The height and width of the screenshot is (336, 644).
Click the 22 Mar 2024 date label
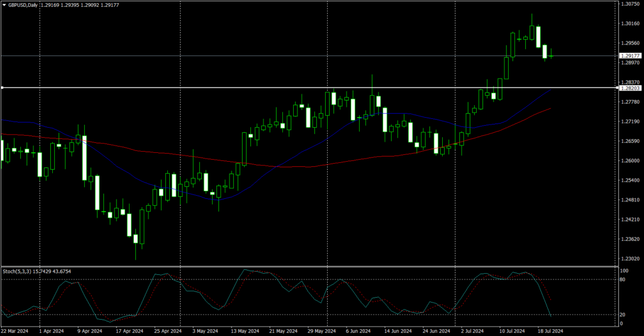[15, 331]
